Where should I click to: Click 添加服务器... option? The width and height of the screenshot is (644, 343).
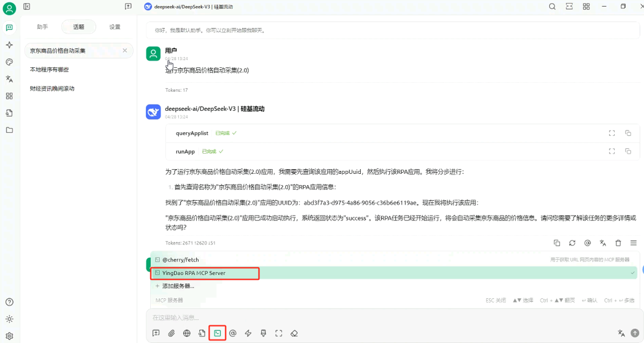(395, 286)
